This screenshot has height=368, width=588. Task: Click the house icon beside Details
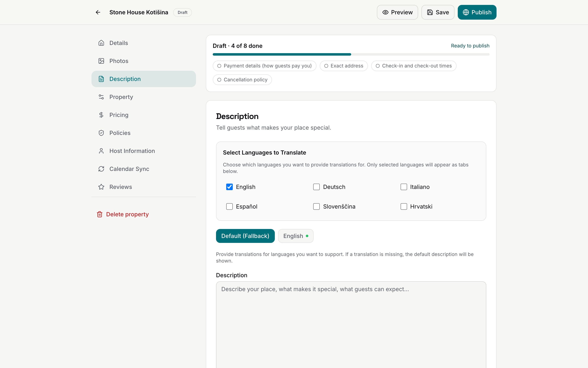[x=101, y=43]
